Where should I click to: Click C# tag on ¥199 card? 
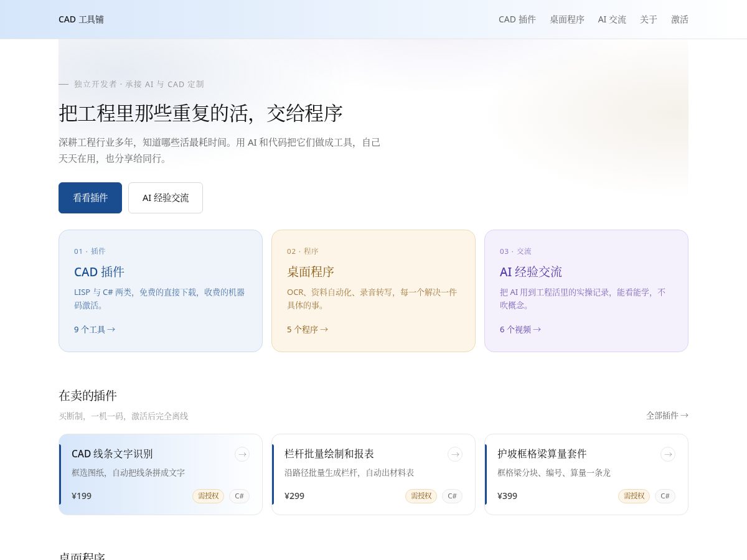(239, 496)
